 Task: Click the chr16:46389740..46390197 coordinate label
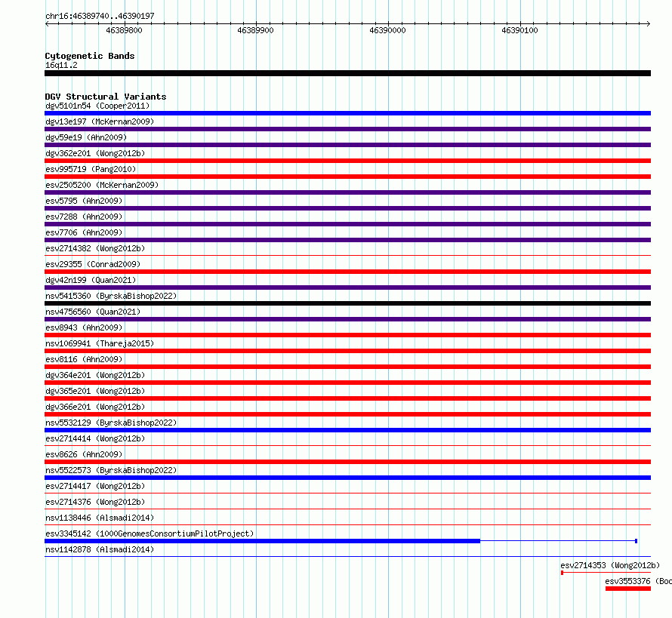100,16
